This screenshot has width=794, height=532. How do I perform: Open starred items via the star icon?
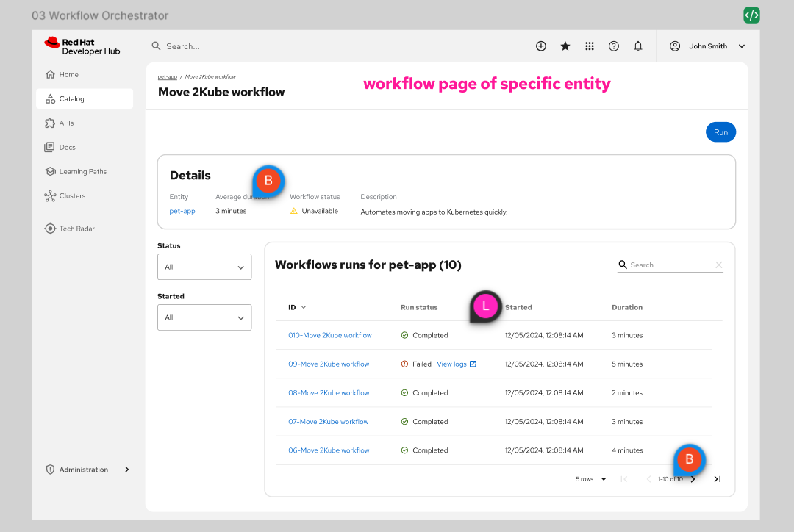pos(565,46)
